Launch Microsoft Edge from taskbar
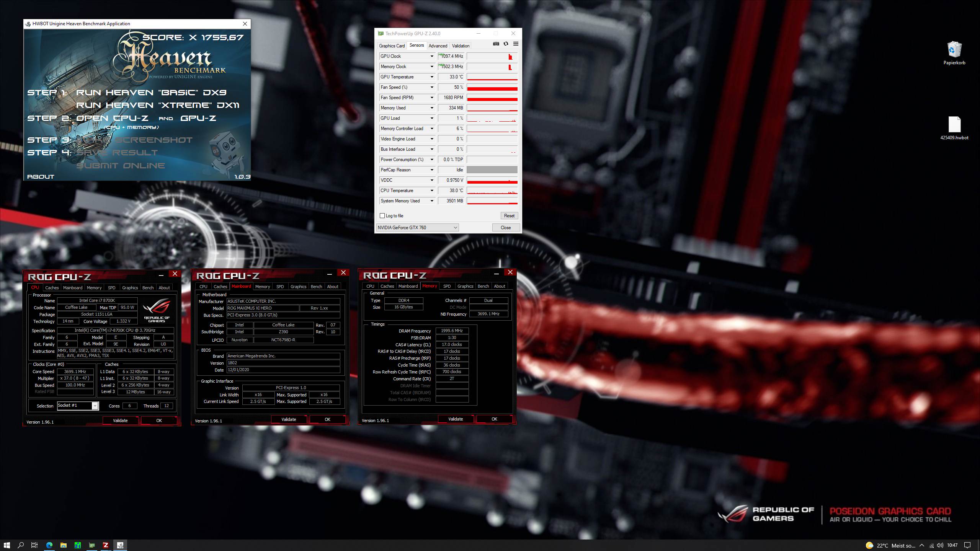This screenshot has width=980, height=551. tap(49, 545)
